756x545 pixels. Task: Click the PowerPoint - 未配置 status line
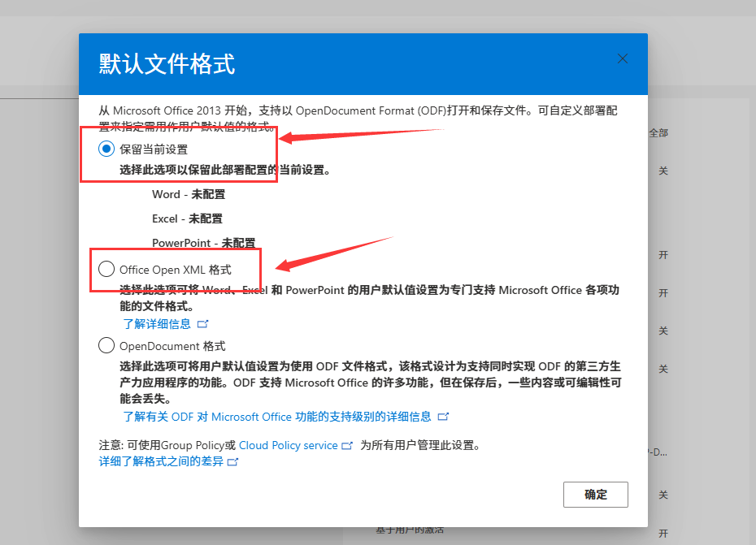point(203,243)
